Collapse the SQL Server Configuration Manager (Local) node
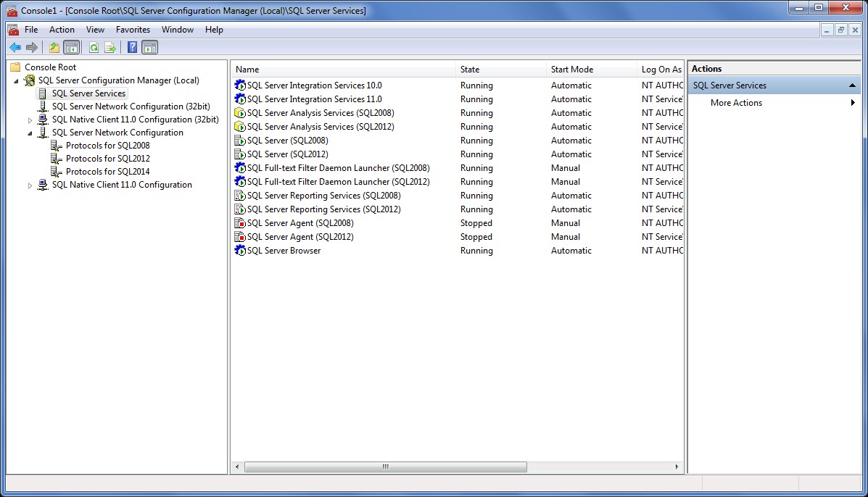Image resolution: width=868 pixels, height=497 pixels. point(17,81)
